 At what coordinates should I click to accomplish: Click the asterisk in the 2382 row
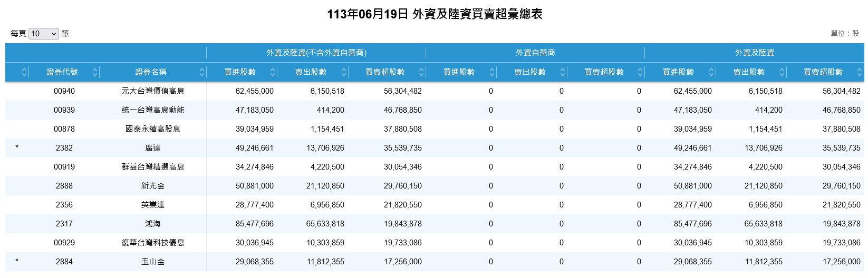point(17,148)
